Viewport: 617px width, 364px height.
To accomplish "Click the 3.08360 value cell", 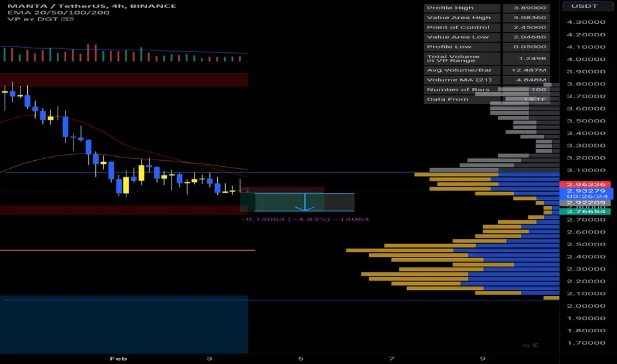I will (x=526, y=18).
